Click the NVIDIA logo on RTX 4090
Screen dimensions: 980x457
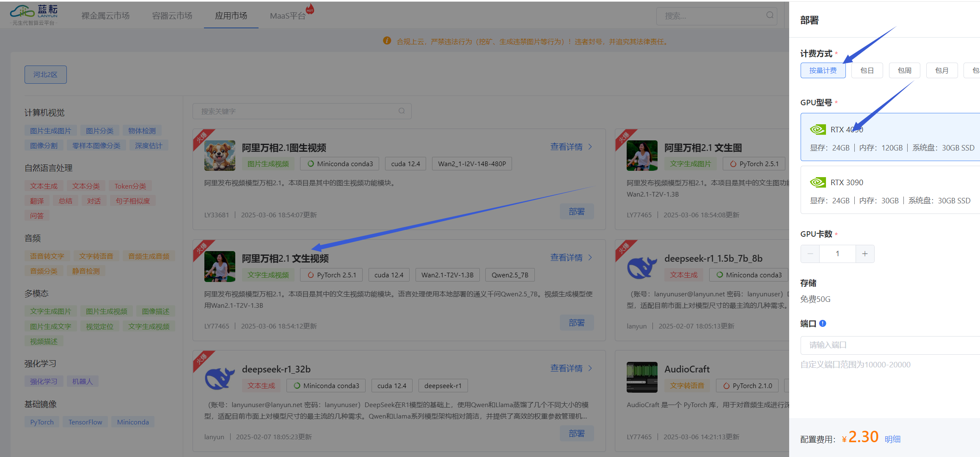click(818, 129)
